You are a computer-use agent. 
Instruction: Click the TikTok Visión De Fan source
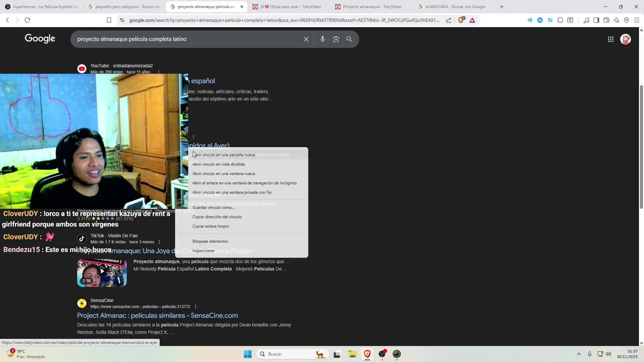(x=114, y=236)
